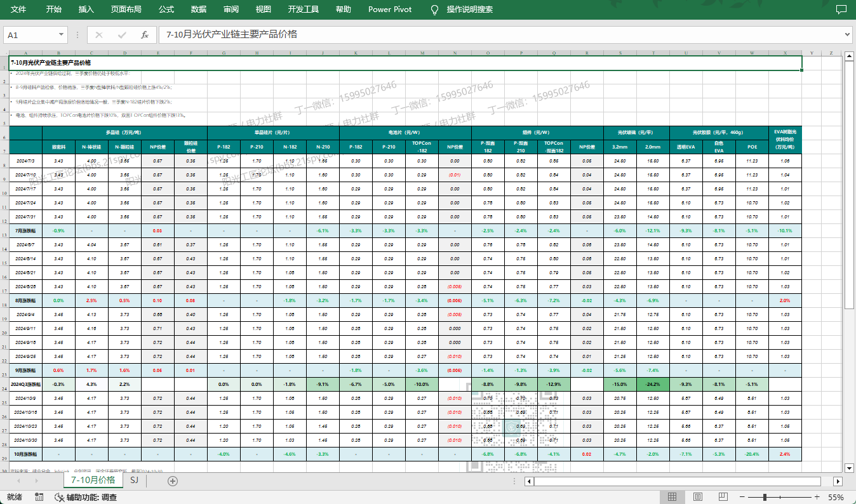Select the 7-10月价格 sheet tab
The height and width of the screenshot is (504, 856).
click(x=93, y=481)
